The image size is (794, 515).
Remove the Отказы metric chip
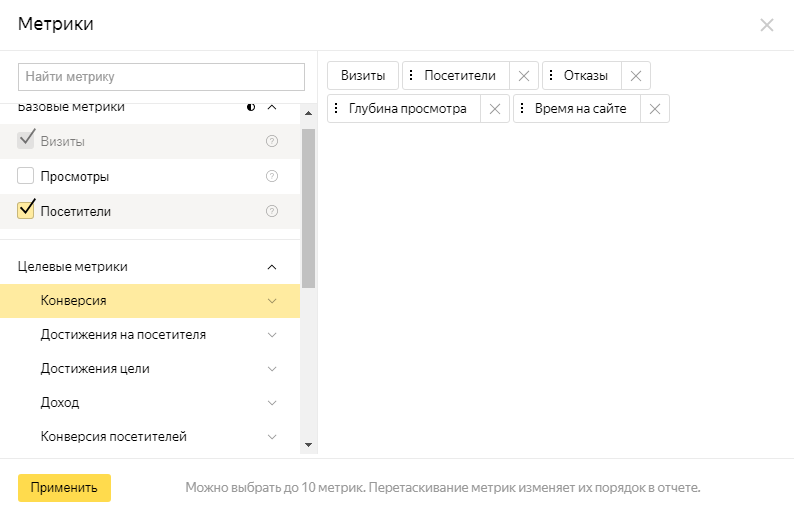coord(636,76)
